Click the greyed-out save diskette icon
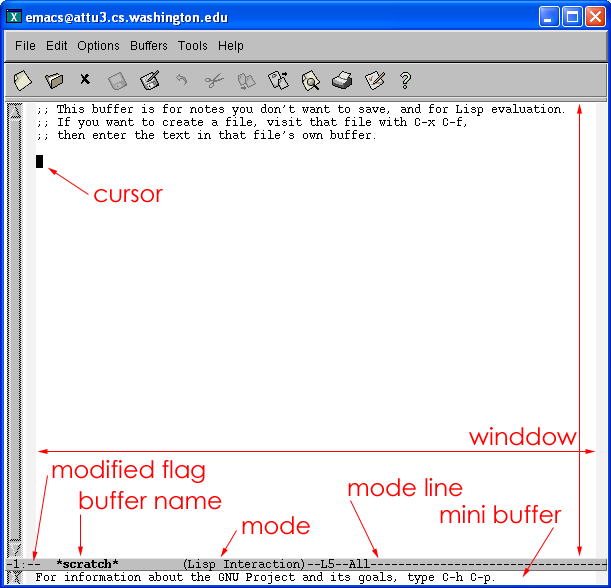 point(117,81)
